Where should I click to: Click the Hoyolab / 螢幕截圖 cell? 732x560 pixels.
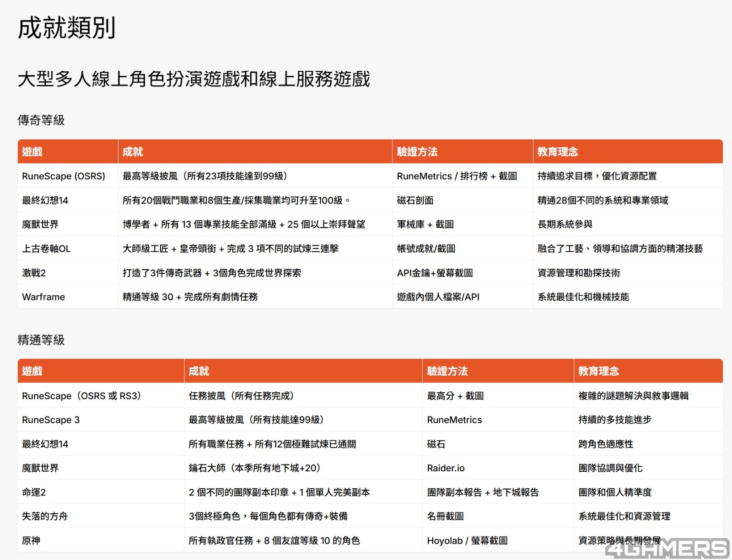click(x=467, y=541)
